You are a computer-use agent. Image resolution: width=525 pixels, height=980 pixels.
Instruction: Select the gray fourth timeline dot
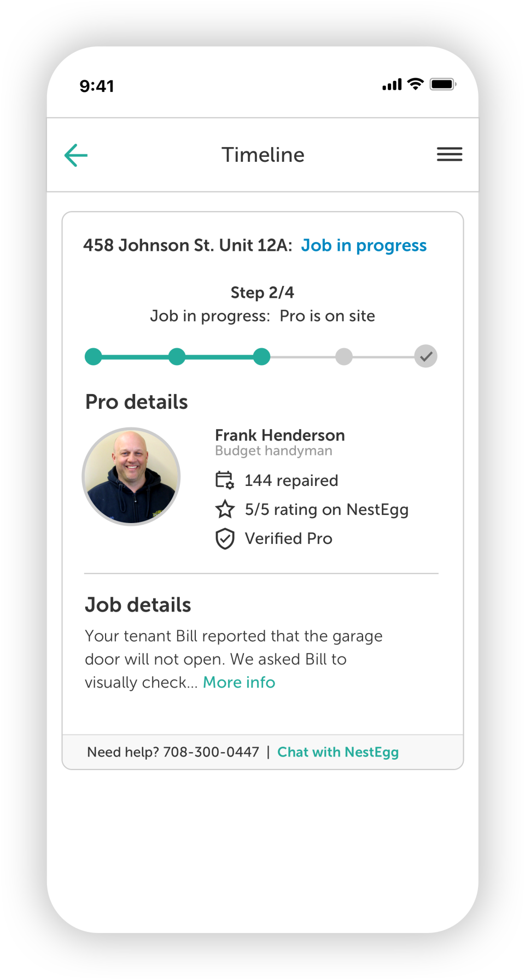pyautogui.click(x=344, y=356)
